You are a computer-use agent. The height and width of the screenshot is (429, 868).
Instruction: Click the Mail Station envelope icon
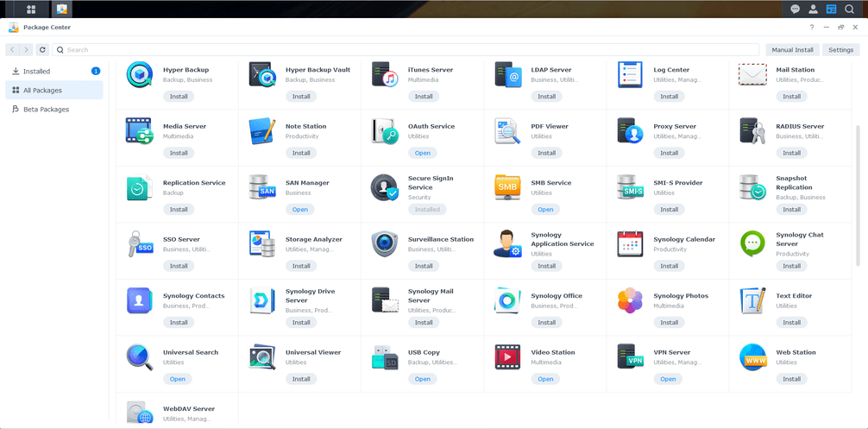[753, 75]
